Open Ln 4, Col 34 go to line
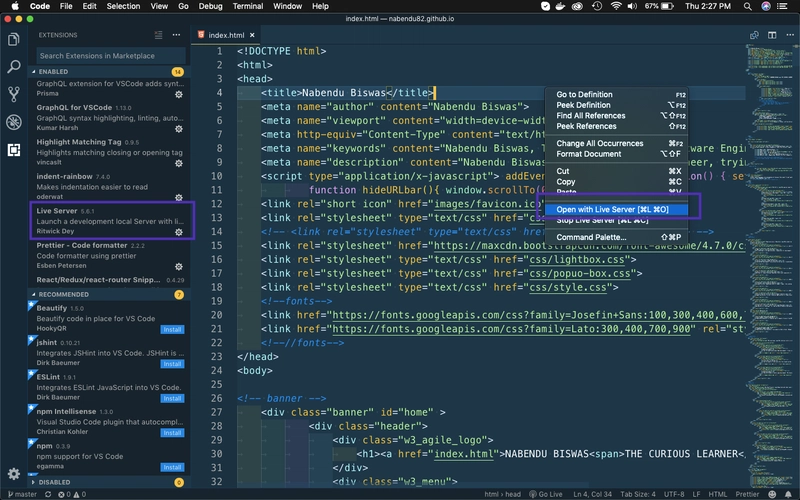 592,494
